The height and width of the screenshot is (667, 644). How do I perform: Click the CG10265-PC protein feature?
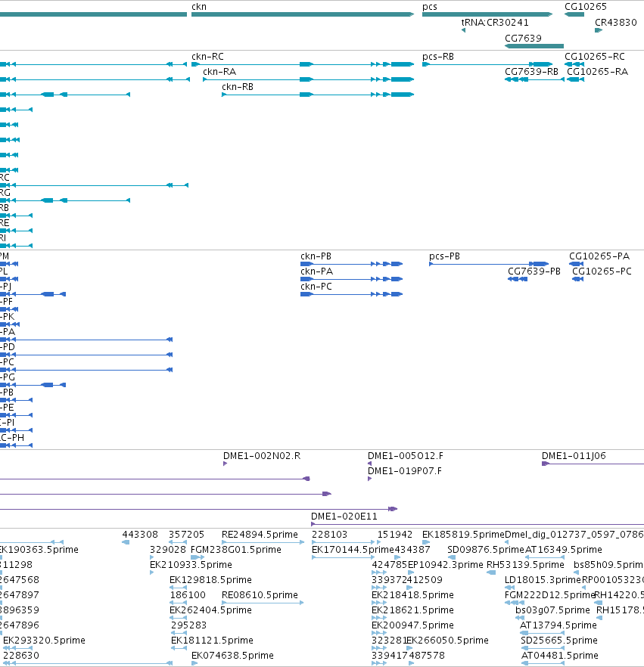click(577, 279)
